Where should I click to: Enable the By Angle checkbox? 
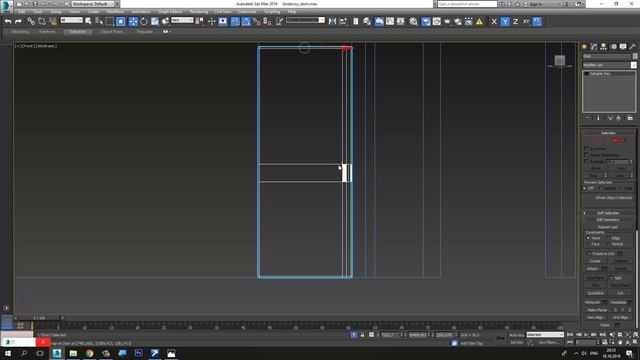coord(587,162)
